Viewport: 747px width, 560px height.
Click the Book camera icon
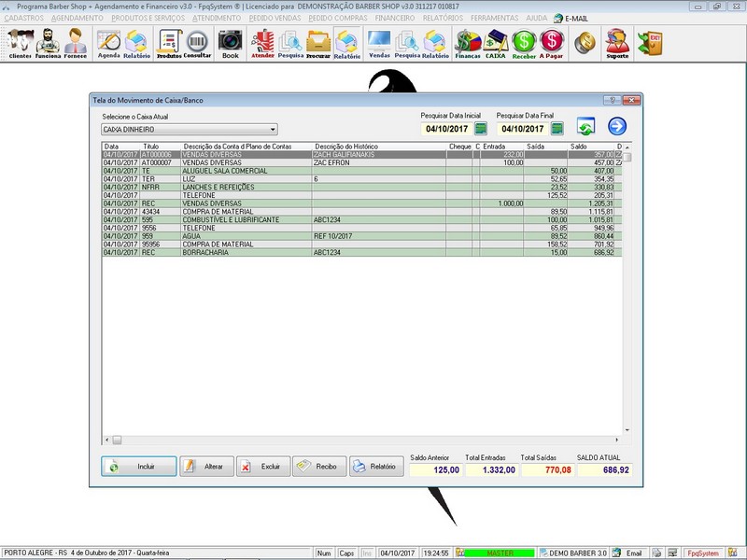230,43
